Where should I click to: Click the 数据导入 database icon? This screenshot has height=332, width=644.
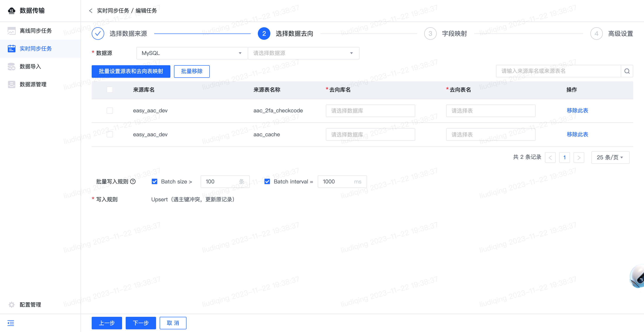(x=11, y=66)
